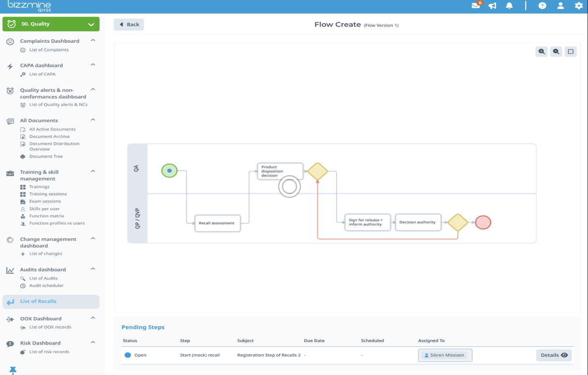Image resolution: width=588 pixels, height=375 pixels.
Task: Open List of risk records
Action: coord(49,352)
